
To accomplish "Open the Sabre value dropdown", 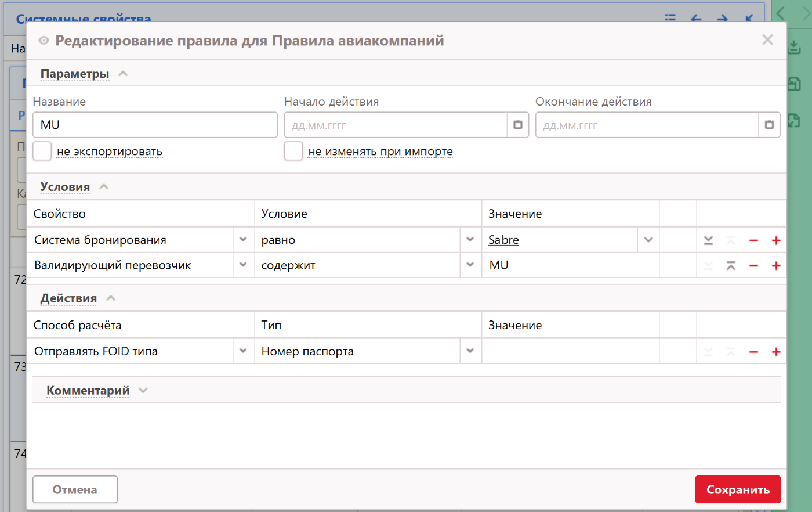I will pyautogui.click(x=648, y=240).
